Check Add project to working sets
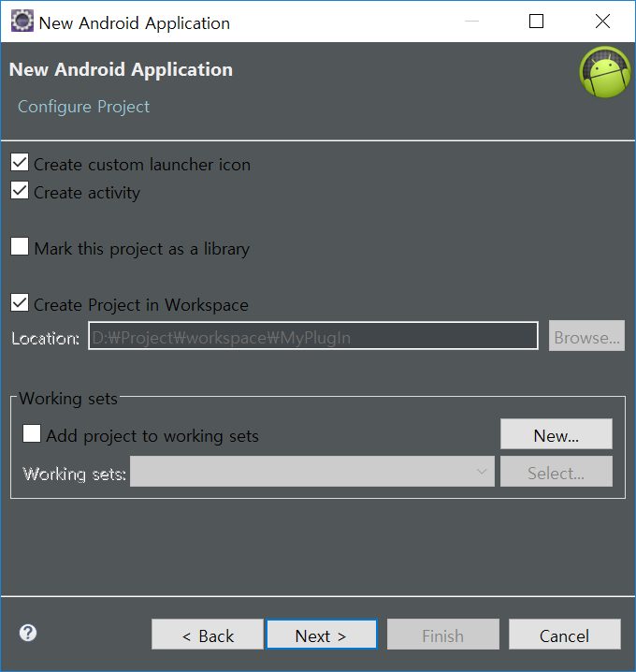Image resolution: width=636 pixels, height=672 pixels. [x=32, y=433]
